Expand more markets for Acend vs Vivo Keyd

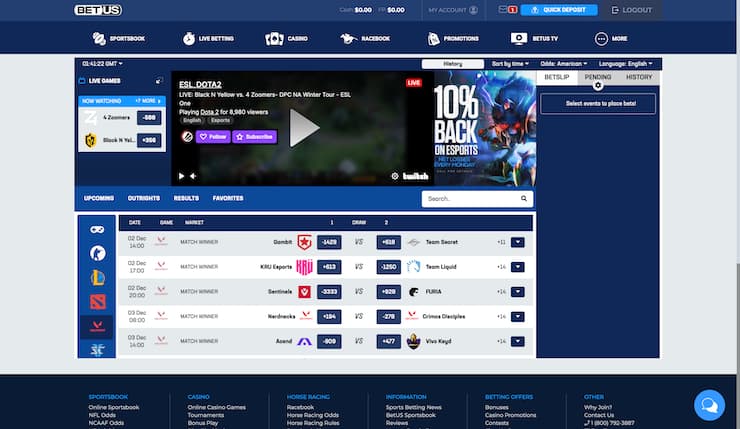(x=517, y=341)
